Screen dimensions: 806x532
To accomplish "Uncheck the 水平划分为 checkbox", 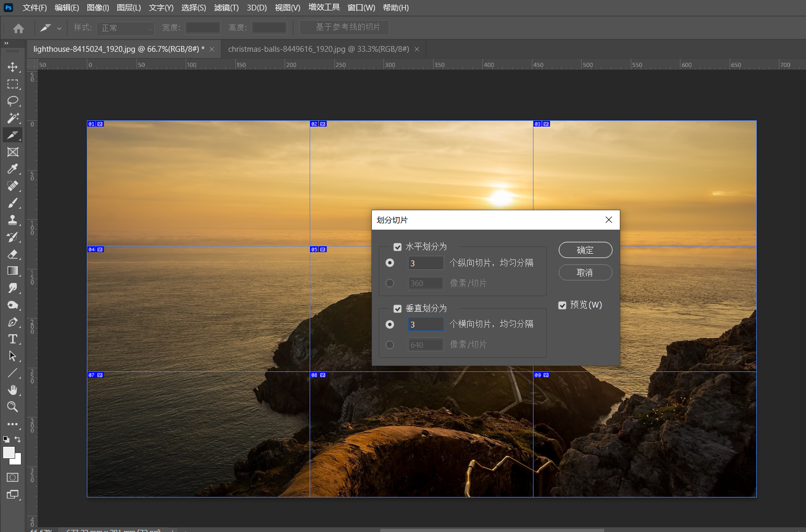I will pos(398,247).
